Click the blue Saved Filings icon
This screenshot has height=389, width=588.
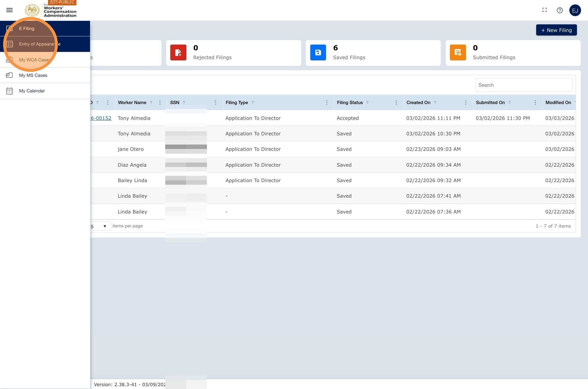click(x=318, y=52)
